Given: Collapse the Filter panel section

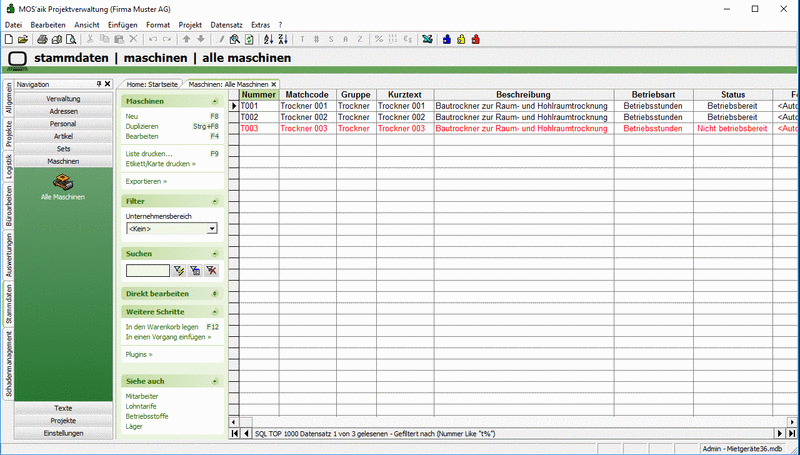Looking at the screenshot, I should tap(215, 201).
